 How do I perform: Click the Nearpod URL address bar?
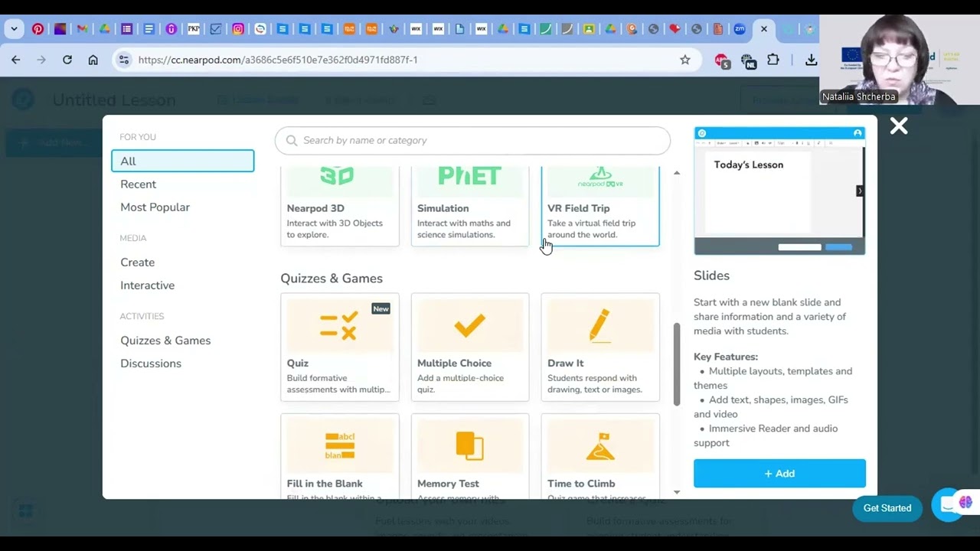(406, 60)
